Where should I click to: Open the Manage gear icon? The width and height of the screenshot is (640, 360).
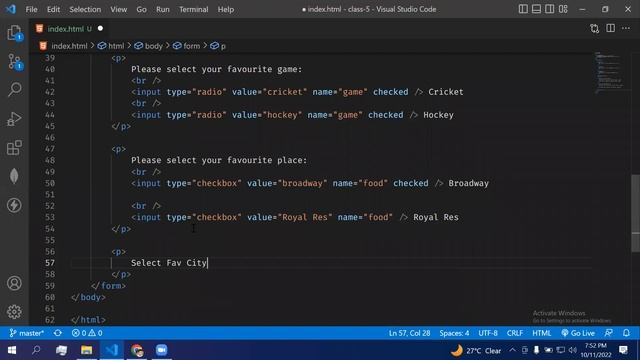[14, 312]
